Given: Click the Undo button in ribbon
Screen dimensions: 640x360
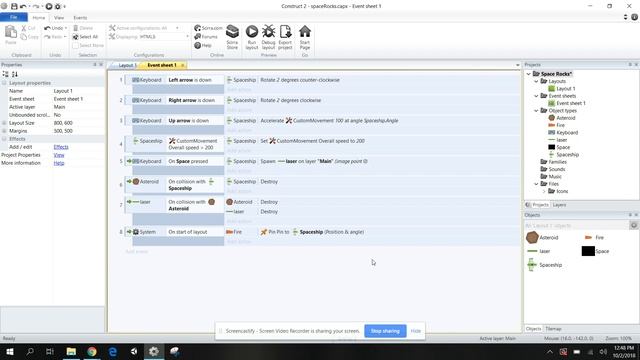Looking at the screenshot, I should (x=53, y=28).
